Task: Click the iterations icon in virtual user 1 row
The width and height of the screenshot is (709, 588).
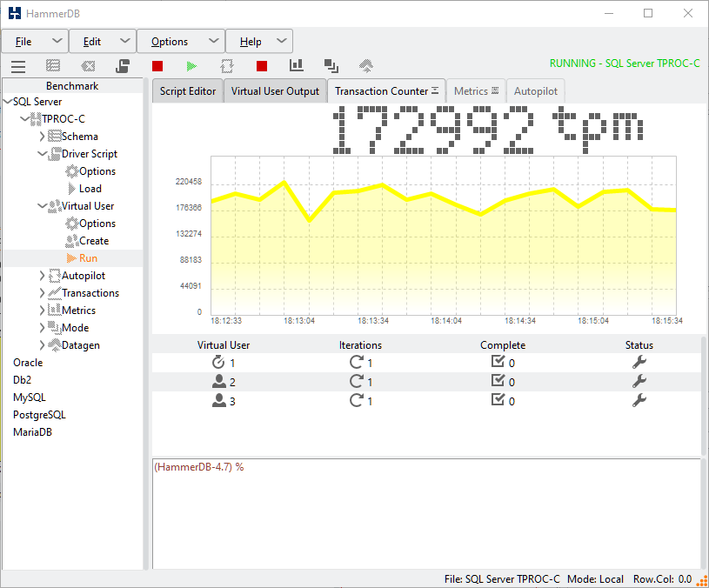Action: [357, 362]
